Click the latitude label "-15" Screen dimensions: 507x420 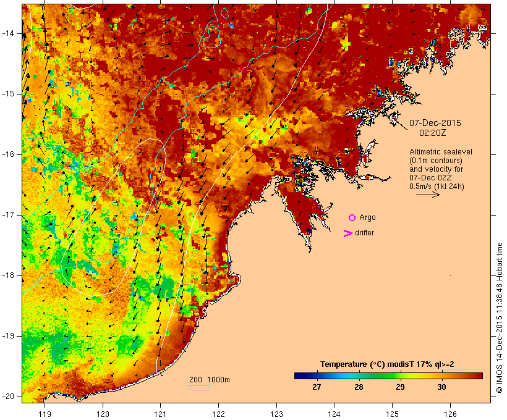(8, 94)
